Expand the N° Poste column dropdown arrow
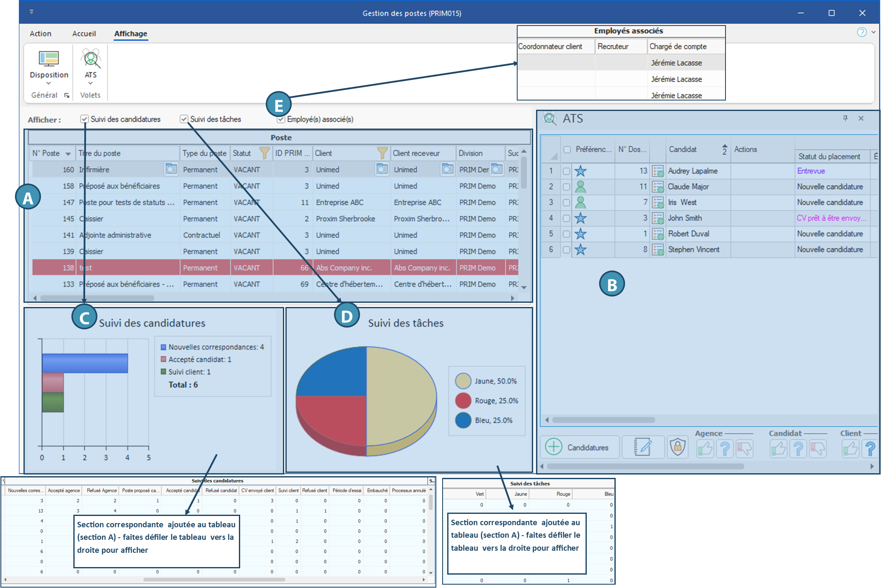This screenshot has width=881, height=588. coord(68,154)
